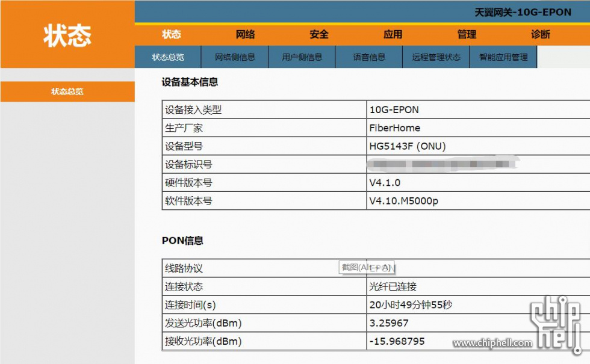Image resolution: width=590 pixels, height=364 pixels.
Task: Click the software version V4.10.M5000p value
Action: click(x=403, y=201)
